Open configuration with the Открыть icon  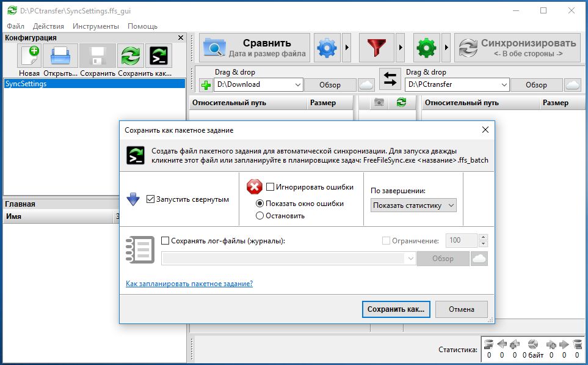[62, 56]
